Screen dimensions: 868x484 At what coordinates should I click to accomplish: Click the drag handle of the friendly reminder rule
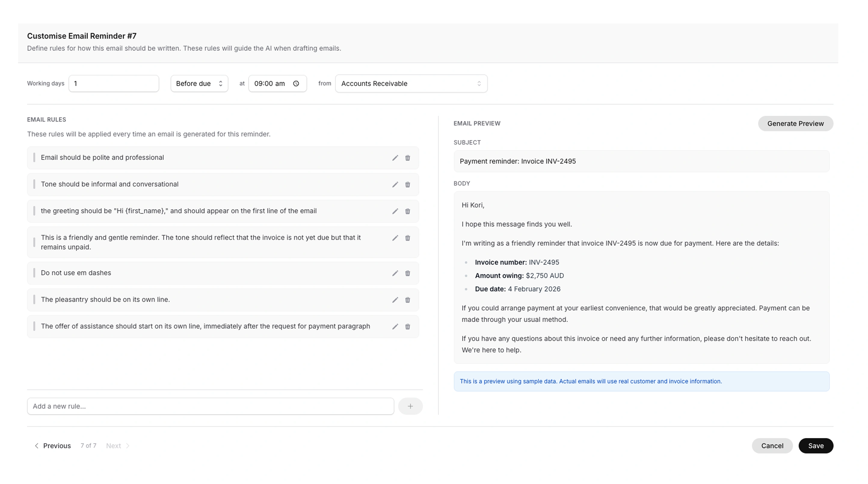click(x=34, y=242)
